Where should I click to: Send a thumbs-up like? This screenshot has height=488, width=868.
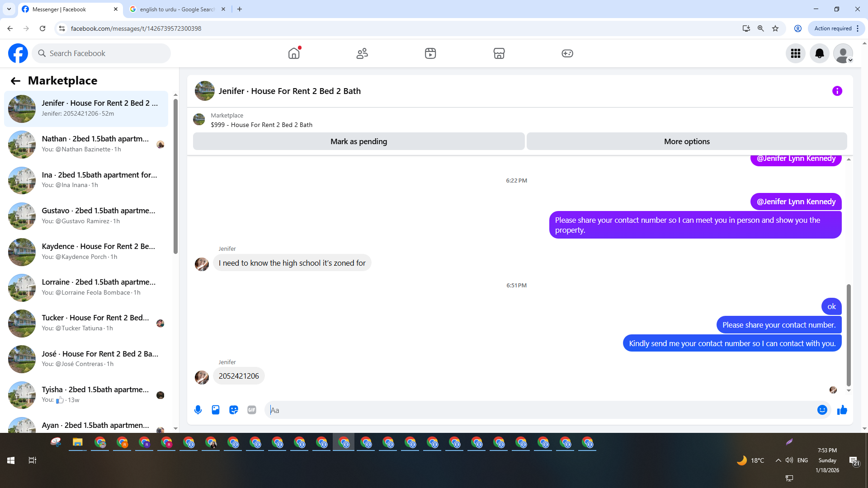[x=842, y=410]
